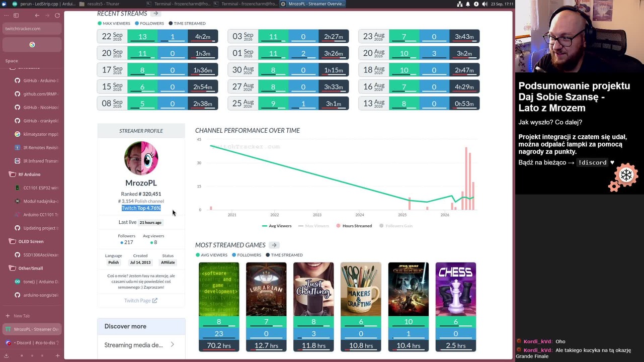
Task: Click the power manager tray icon
Action: tap(476, 4)
